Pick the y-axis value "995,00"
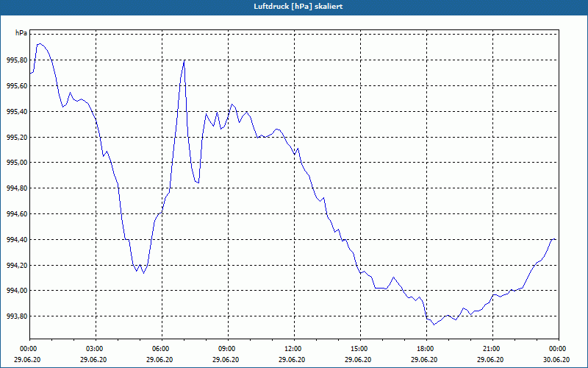This screenshot has height=368, width=588. click(x=17, y=163)
